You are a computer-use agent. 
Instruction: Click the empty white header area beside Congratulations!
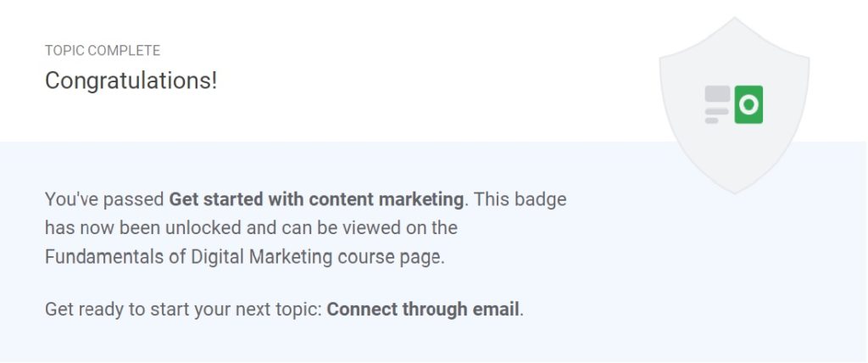(415, 77)
